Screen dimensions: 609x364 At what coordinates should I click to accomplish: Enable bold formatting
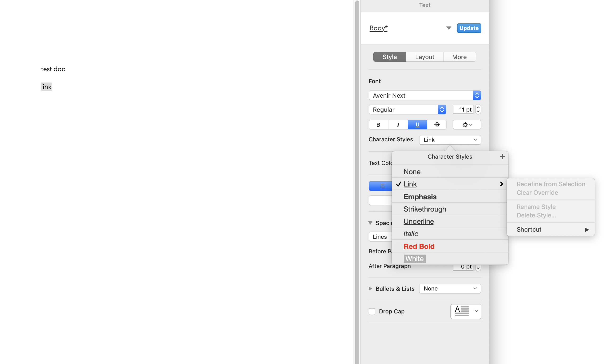click(x=378, y=125)
